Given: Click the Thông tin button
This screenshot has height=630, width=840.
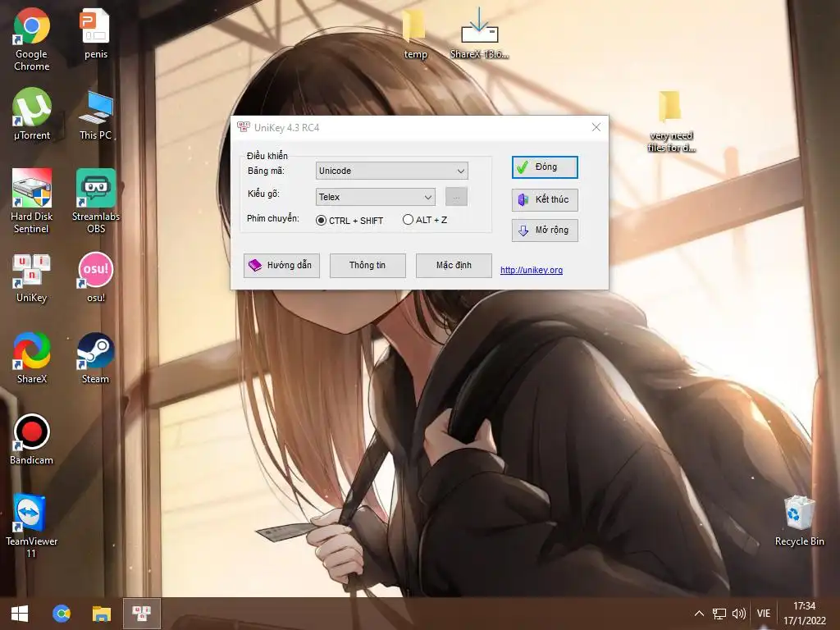Looking at the screenshot, I should pyautogui.click(x=367, y=266).
